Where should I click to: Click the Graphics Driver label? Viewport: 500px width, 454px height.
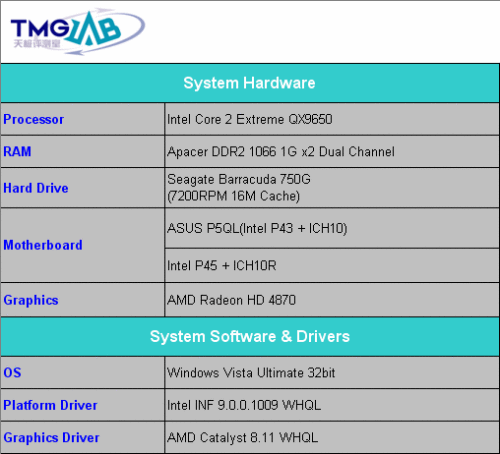tap(51, 437)
